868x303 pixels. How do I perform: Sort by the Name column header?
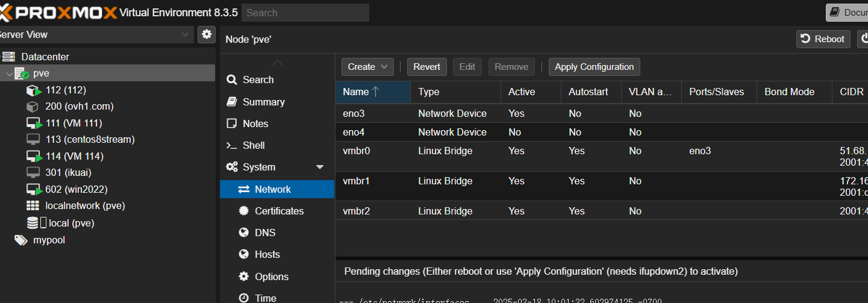[x=373, y=92]
